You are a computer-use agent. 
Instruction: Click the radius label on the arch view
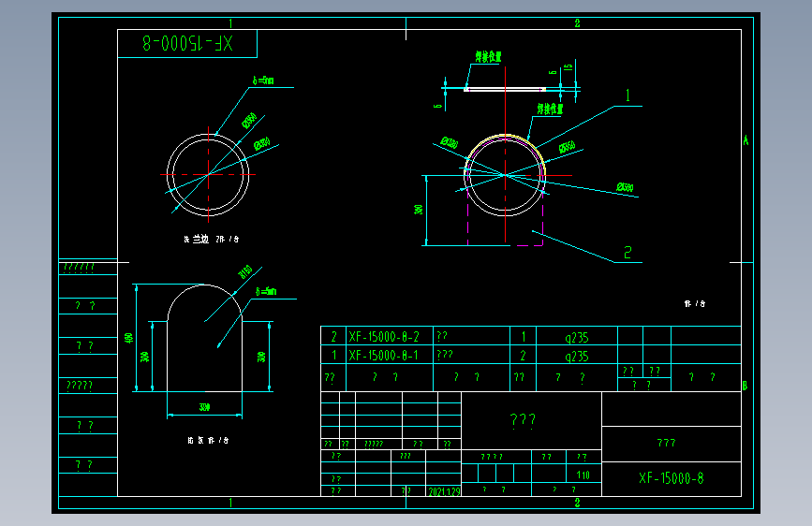tap(245, 271)
